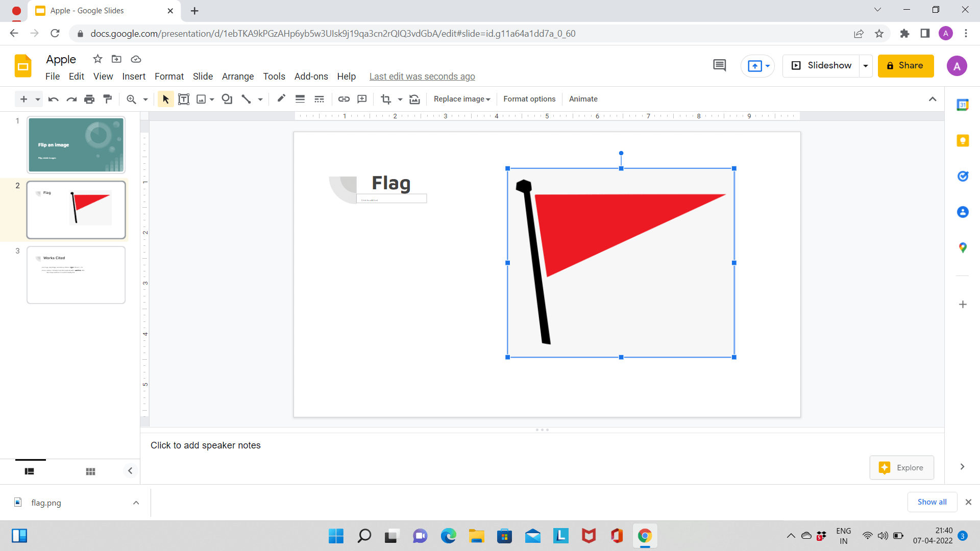Toggle the filmstrip view mode
Screen dimensions: 980x551
click(30, 470)
